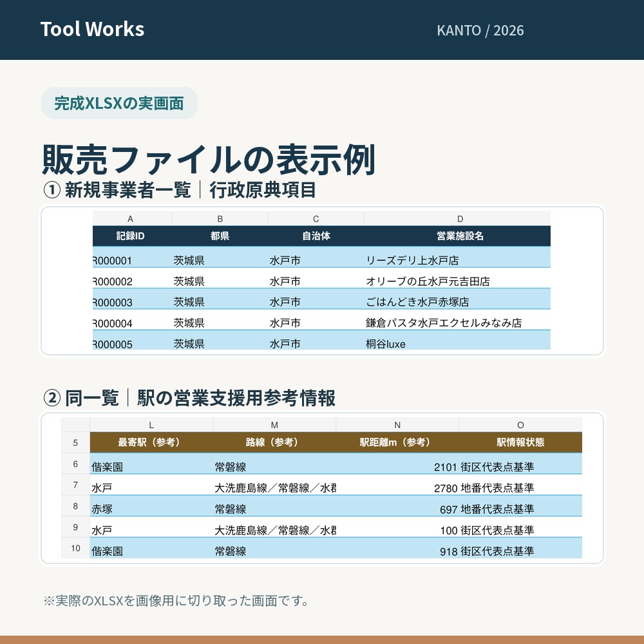Select row header 9
Screen dimensions: 644x644
75,527
